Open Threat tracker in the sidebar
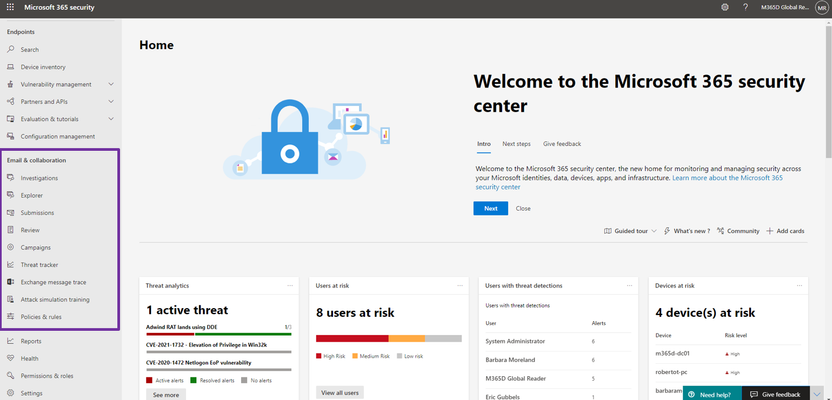This screenshot has height=400, width=832. point(39,265)
